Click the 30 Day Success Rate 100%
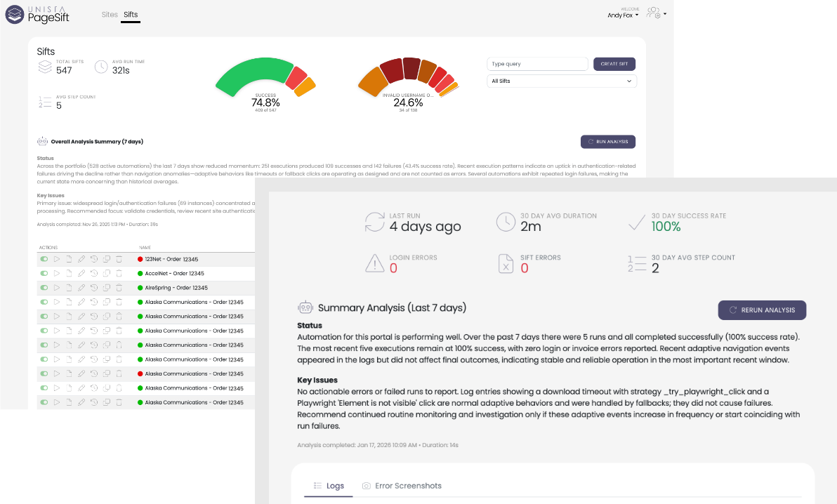This screenshot has height=504, width=837. coord(666,226)
